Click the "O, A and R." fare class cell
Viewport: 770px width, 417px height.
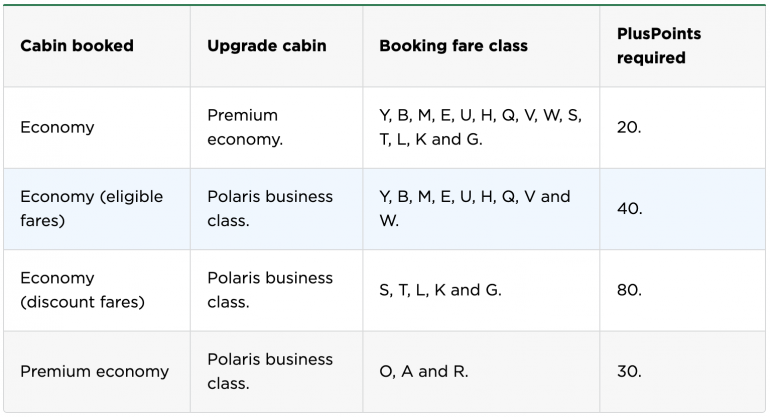coord(424,371)
